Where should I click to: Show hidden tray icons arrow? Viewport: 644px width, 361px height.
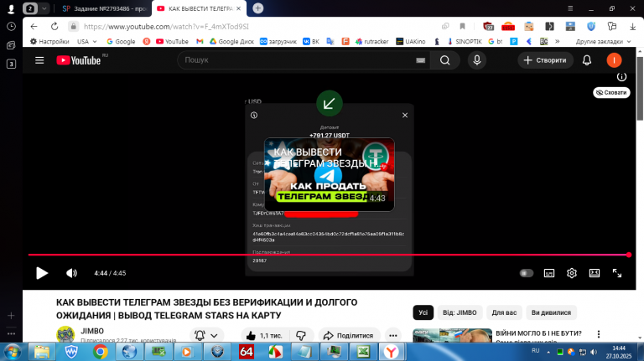(x=548, y=352)
